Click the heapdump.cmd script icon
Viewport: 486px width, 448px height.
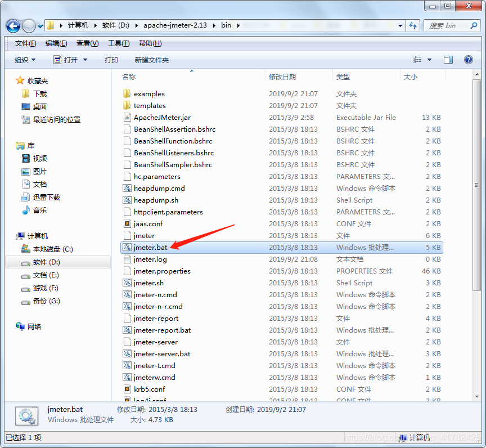point(127,188)
